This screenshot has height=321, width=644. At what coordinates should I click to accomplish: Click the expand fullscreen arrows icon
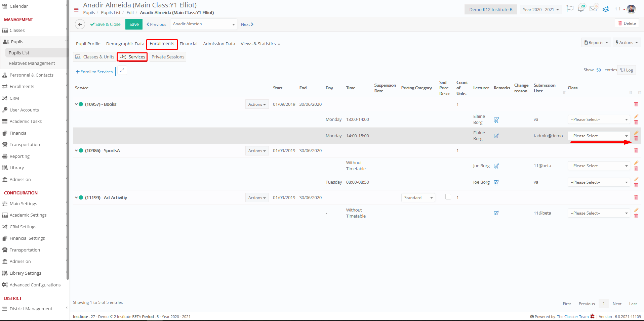coord(122,71)
